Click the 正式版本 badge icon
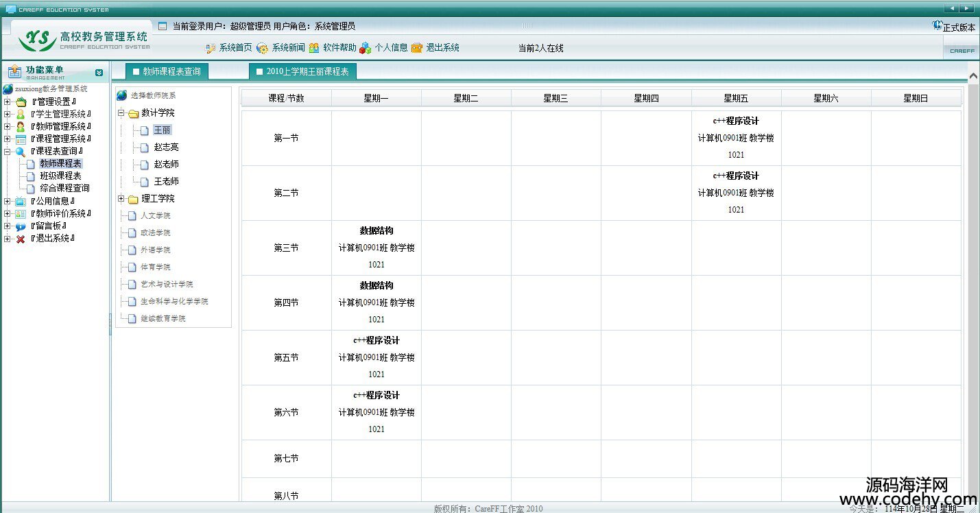 [937, 25]
